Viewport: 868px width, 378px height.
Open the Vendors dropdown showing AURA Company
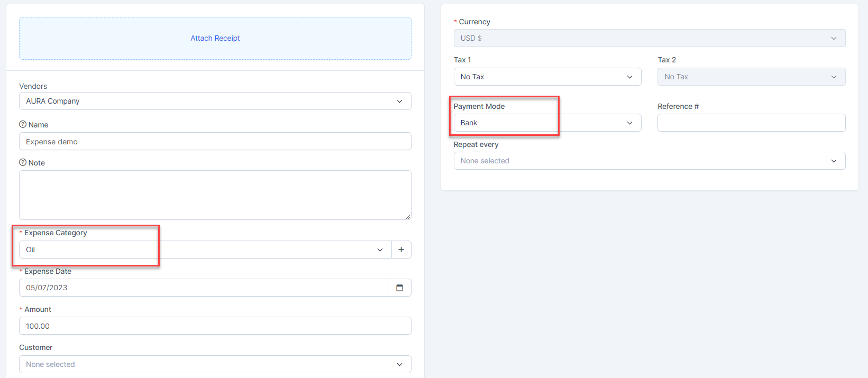pos(215,101)
